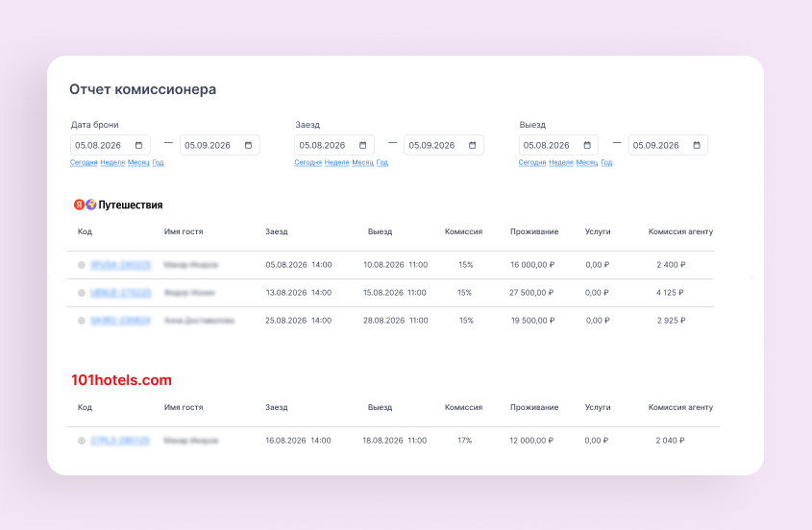The image size is (812, 530).
Task: Open booking code link in 4 125 ₽ row
Action: [121, 293]
